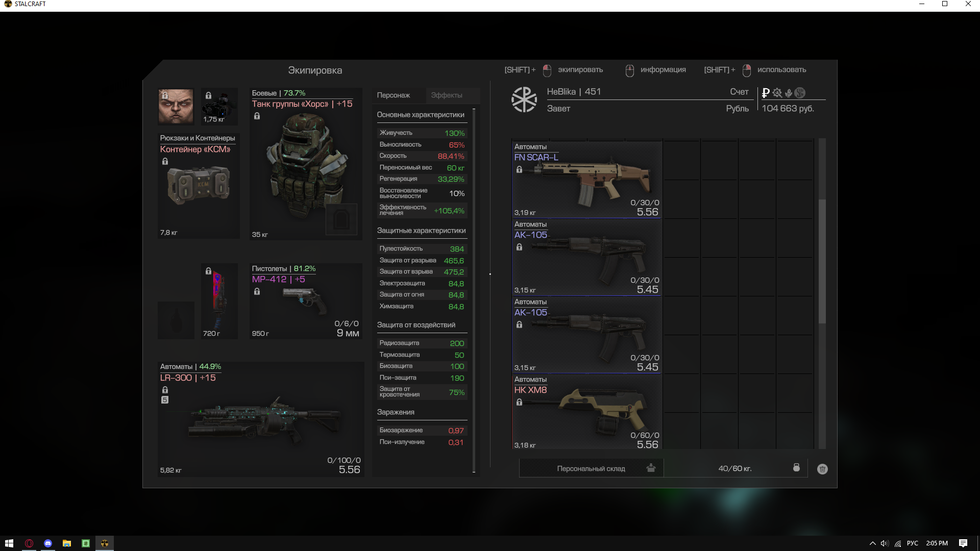Click the STALCRAFT taskbar icon
The width and height of the screenshot is (980, 551).
point(105,543)
